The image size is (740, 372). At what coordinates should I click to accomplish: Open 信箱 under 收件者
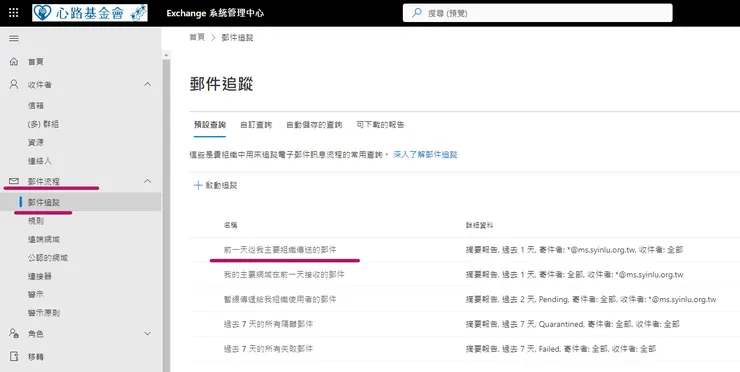[x=36, y=105]
